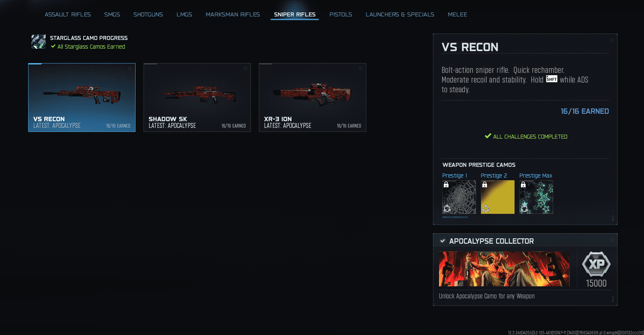This screenshot has width=644, height=335.
Task: Click the lock icon on Prestige 2 camo
Action: coord(485,185)
